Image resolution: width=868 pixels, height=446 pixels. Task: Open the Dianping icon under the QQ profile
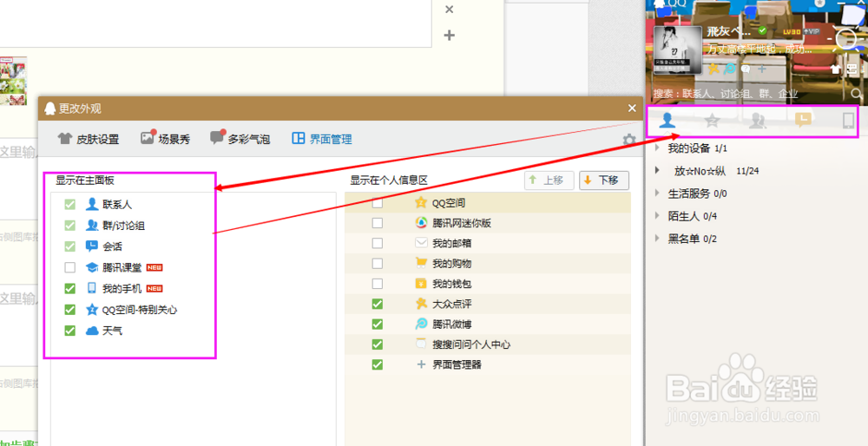[x=713, y=69]
